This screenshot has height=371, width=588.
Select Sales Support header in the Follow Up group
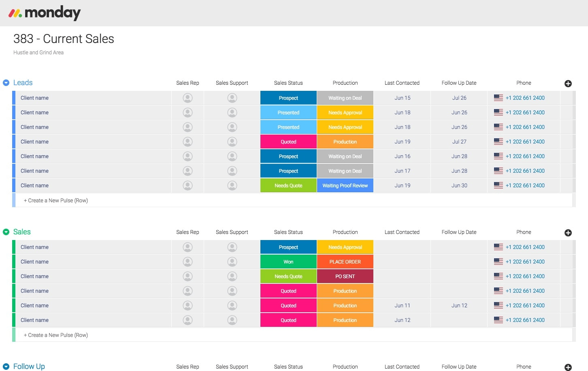(232, 367)
